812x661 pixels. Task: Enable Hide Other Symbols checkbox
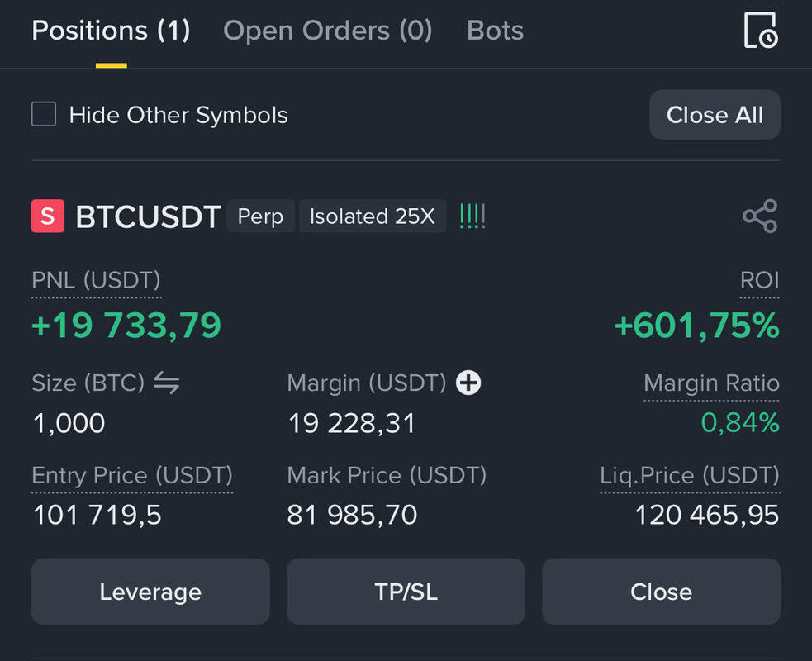click(x=44, y=114)
